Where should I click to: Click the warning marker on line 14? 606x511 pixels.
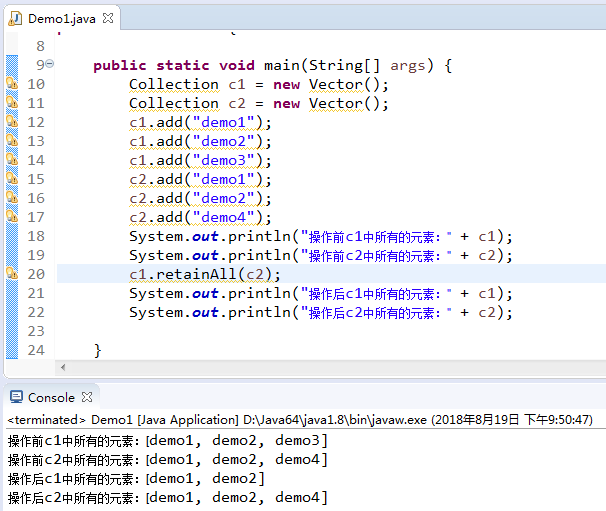pyautogui.click(x=12, y=159)
